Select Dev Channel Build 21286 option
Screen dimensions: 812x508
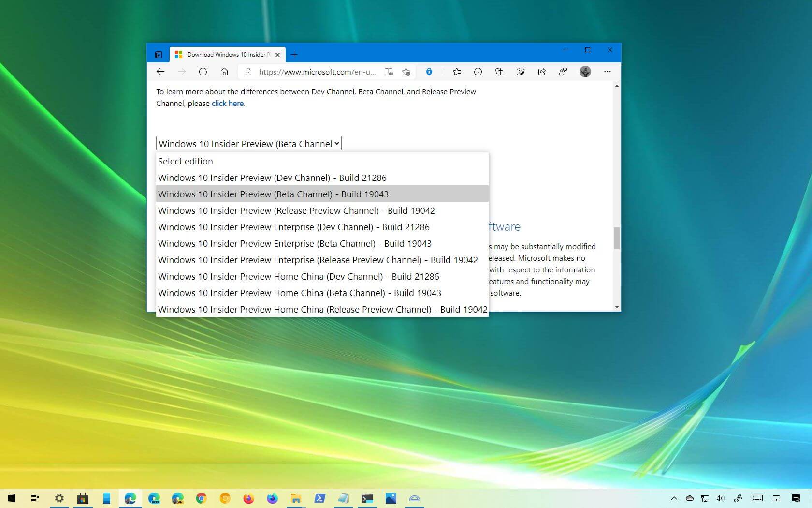pos(272,178)
